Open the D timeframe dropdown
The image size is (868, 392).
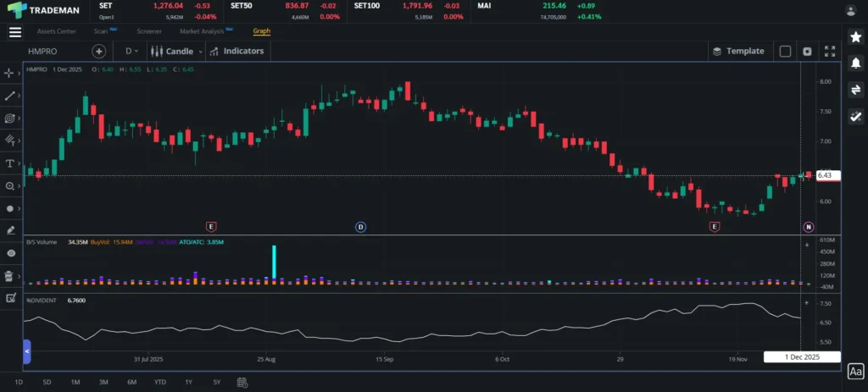131,51
